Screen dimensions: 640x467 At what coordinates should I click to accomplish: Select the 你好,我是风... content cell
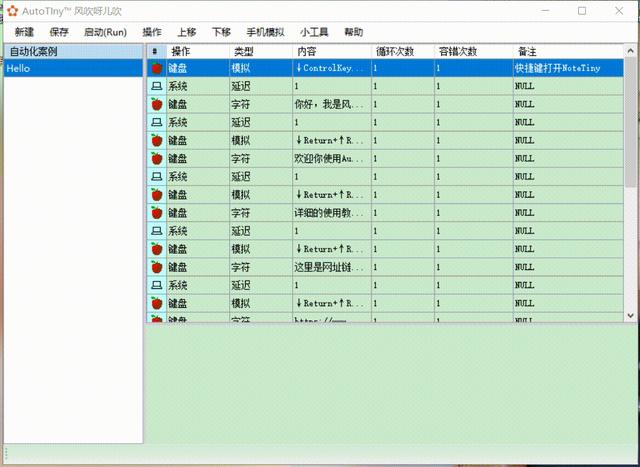[332, 105]
